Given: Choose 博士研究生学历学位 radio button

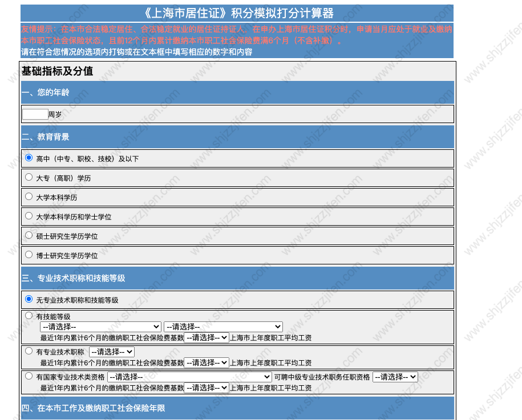Looking at the screenshot, I should tap(29, 254).
